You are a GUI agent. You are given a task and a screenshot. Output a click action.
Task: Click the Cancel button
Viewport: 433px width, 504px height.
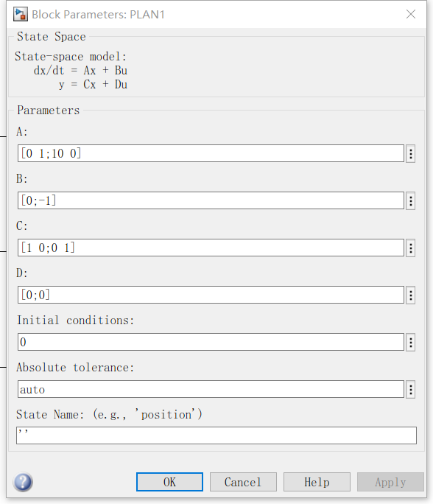point(243,482)
